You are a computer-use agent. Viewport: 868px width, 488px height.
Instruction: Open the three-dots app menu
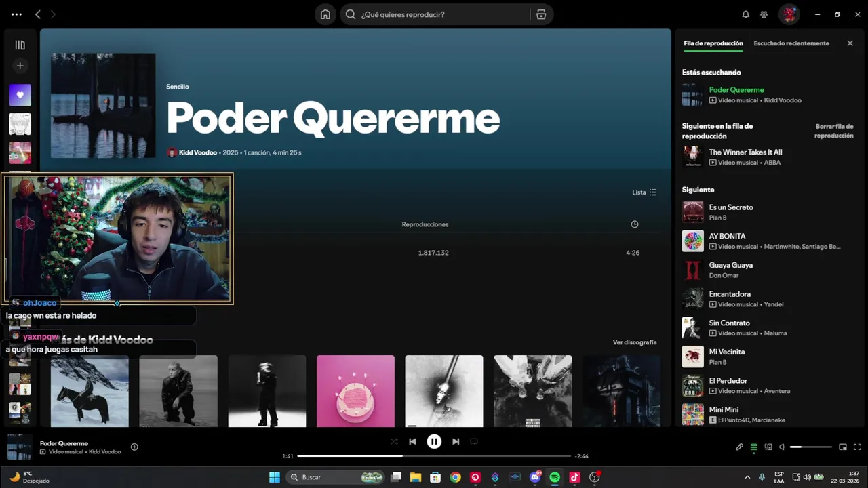(x=16, y=14)
